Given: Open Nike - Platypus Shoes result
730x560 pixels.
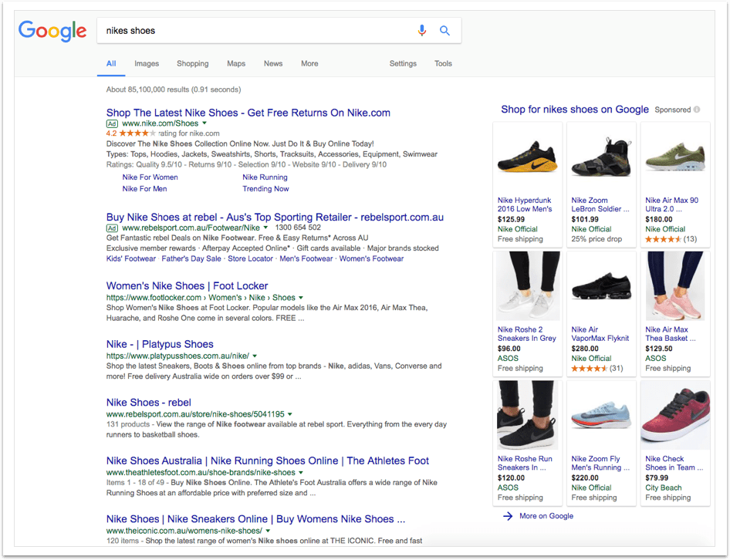Looking at the screenshot, I should point(160,345).
